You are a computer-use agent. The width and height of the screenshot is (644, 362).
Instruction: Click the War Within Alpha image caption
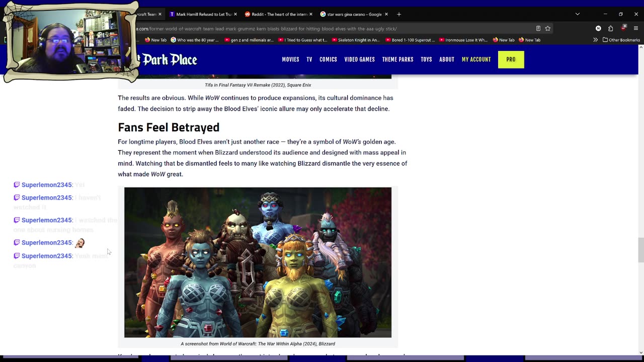click(258, 344)
